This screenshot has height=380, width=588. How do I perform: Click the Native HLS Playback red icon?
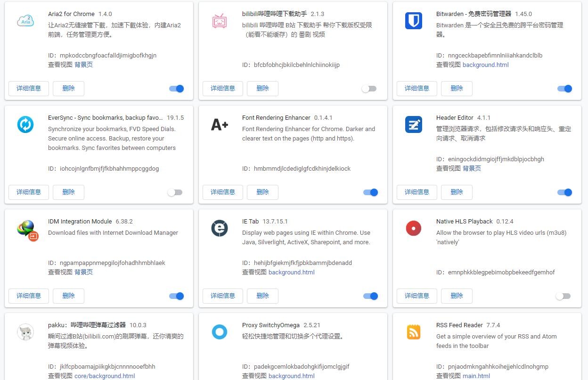pos(414,228)
